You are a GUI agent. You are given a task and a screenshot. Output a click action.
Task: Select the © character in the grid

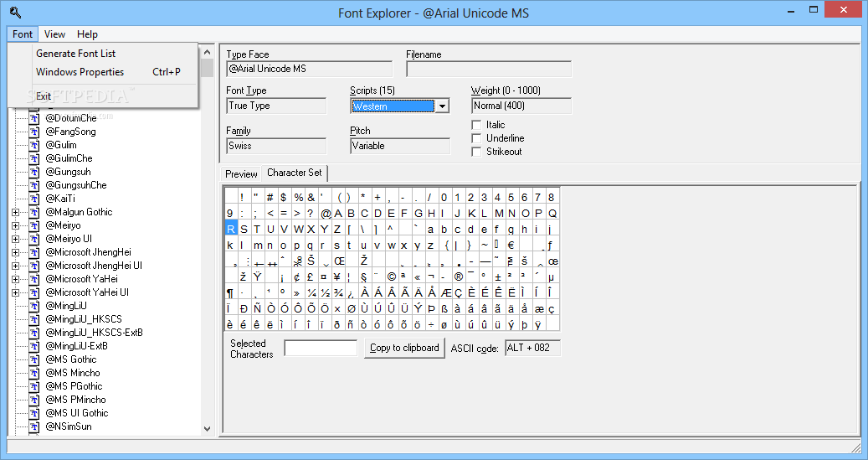point(392,277)
